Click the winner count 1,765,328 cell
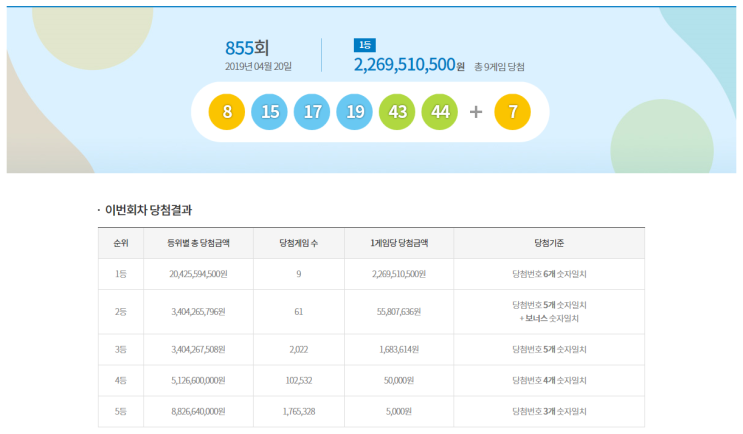 click(299, 411)
